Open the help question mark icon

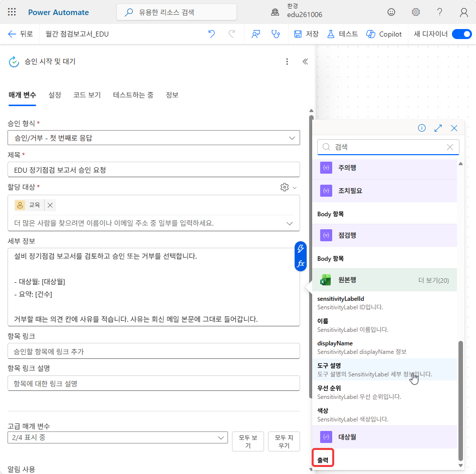point(439,12)
